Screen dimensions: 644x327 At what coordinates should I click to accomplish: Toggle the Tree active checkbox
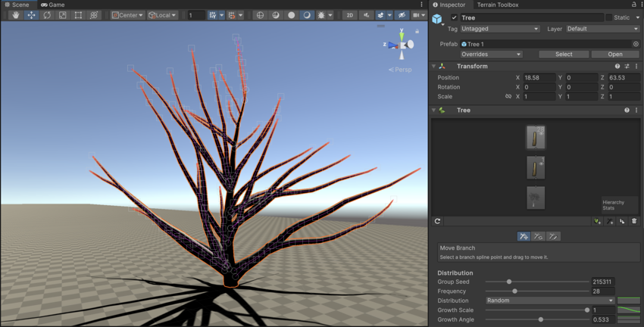tap(454, 17)
